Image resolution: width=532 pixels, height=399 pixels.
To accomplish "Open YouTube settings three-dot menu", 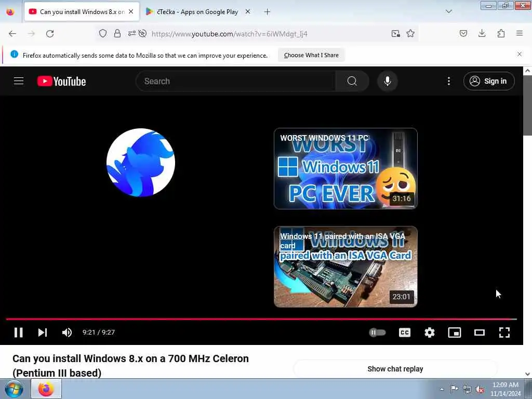I will (x=449, y=81).
